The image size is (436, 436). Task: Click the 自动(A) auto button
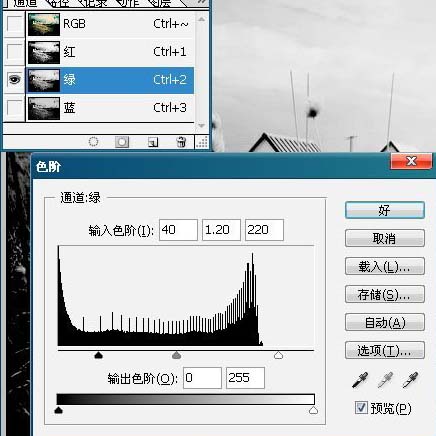[x=385, y=322]
